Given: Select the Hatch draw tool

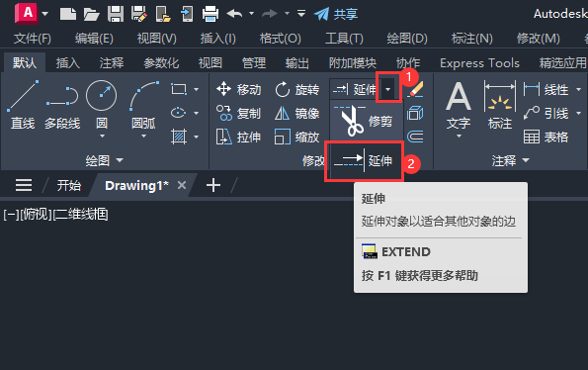Looking at the screenshot, I should click(x=179, y=137).
